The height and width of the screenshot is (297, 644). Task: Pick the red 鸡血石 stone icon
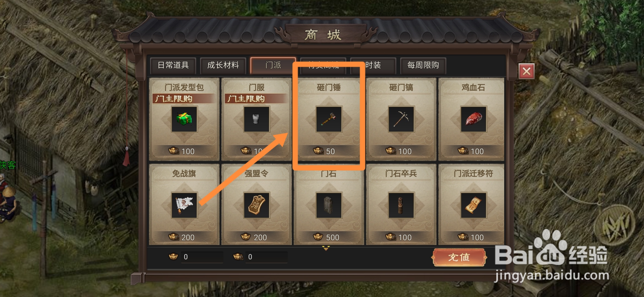point(473,119)
